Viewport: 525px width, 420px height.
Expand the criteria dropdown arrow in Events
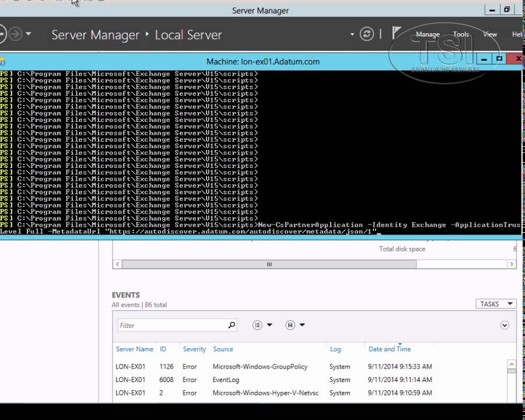point(269,325)
